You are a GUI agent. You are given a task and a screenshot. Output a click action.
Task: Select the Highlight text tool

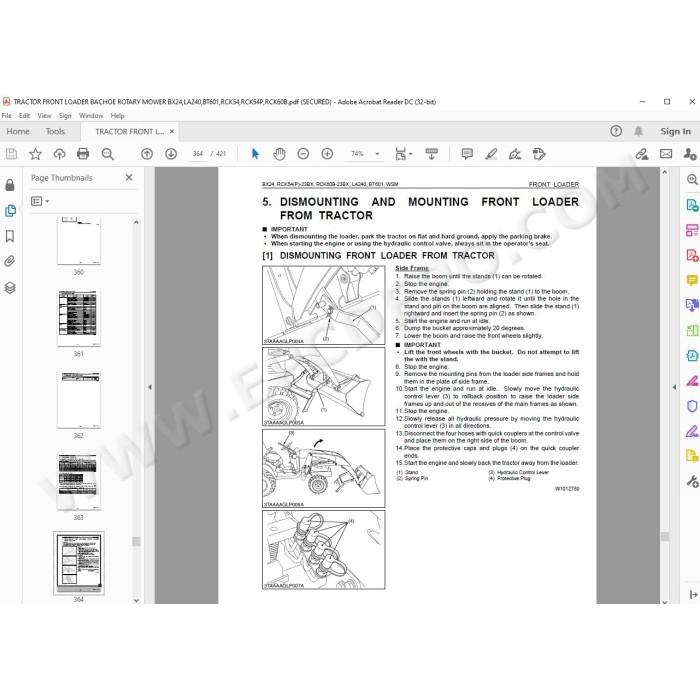[x=491, y=154]
